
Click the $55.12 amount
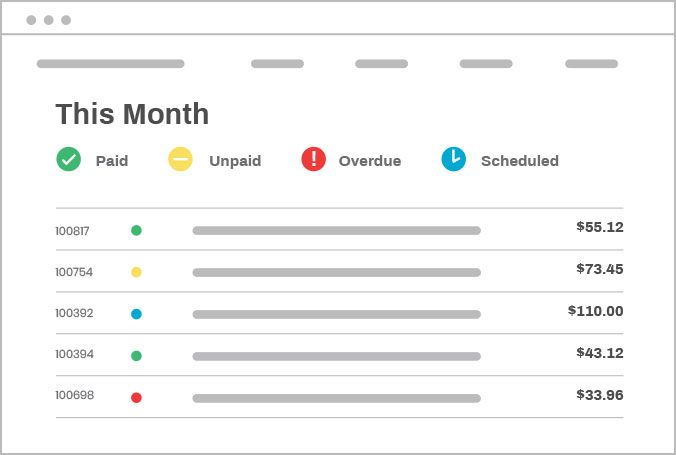pyautogui.click(x=600, y=227)
